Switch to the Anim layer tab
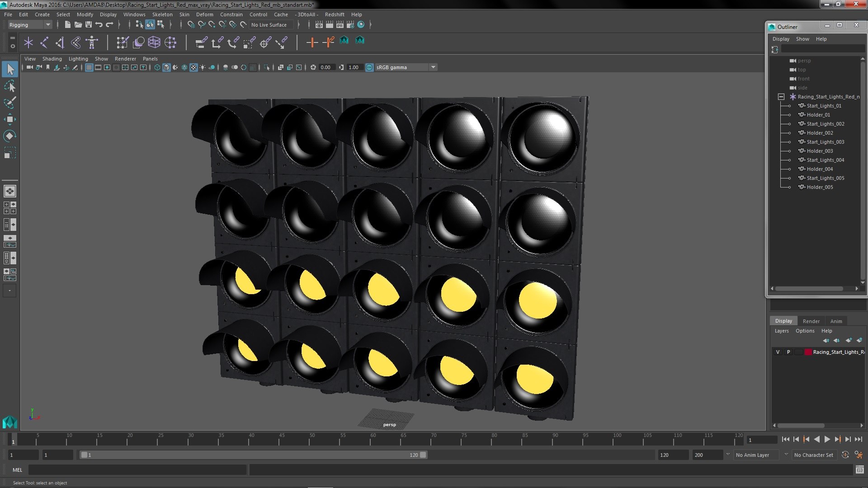Screen dimensions: 868x488 [836, 321]
